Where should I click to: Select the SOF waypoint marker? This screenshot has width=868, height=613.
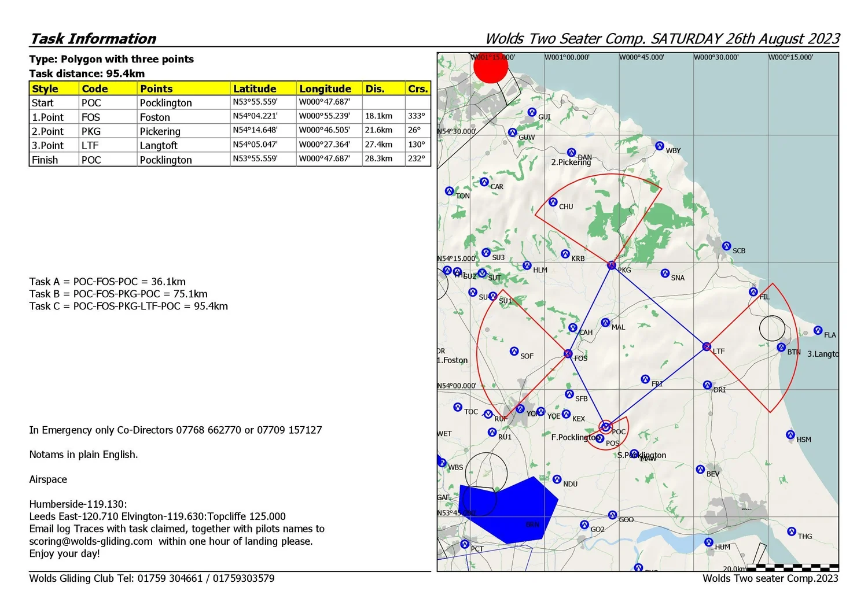(x=513, y=350)
